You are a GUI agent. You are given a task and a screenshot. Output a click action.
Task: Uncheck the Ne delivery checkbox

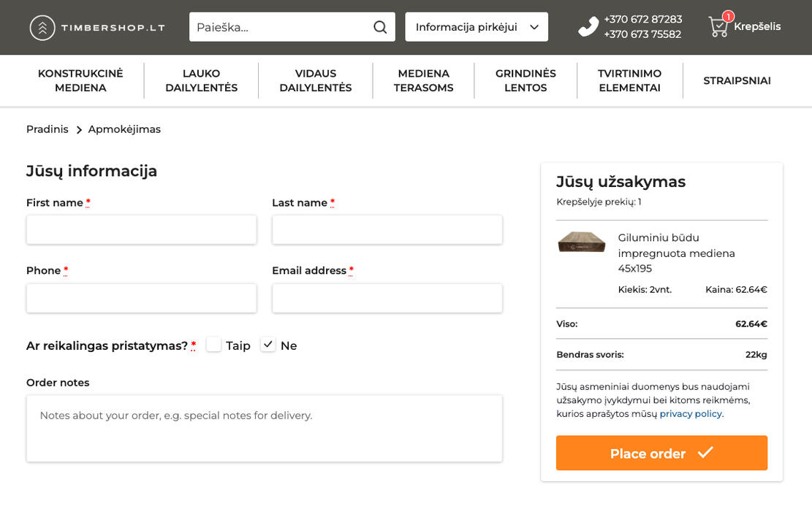(268, 345)
